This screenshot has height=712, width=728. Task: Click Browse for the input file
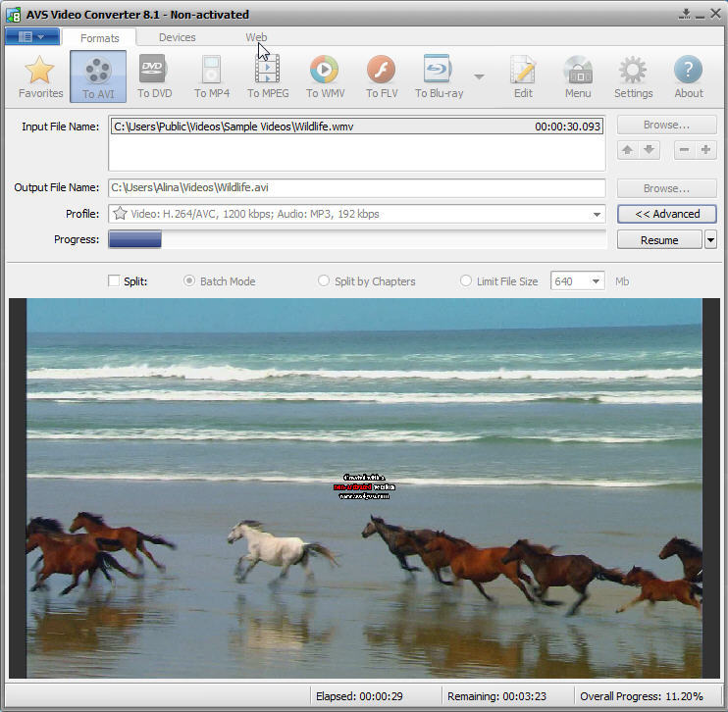click(x=667, y=125)
